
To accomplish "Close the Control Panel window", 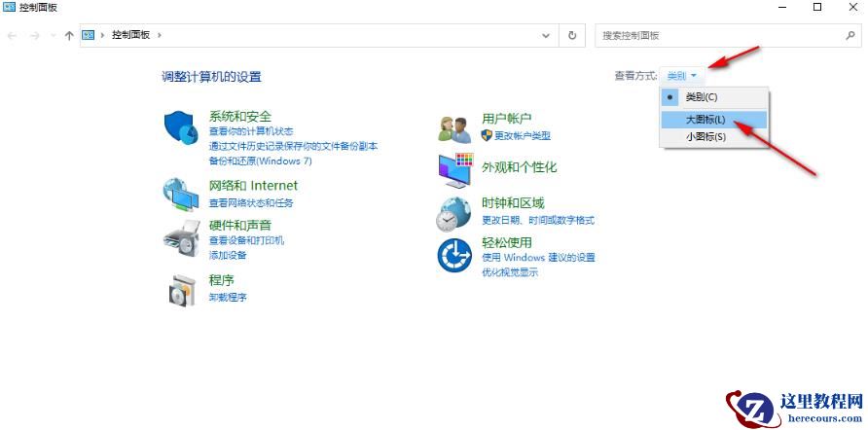I will (x=853, y=7).
